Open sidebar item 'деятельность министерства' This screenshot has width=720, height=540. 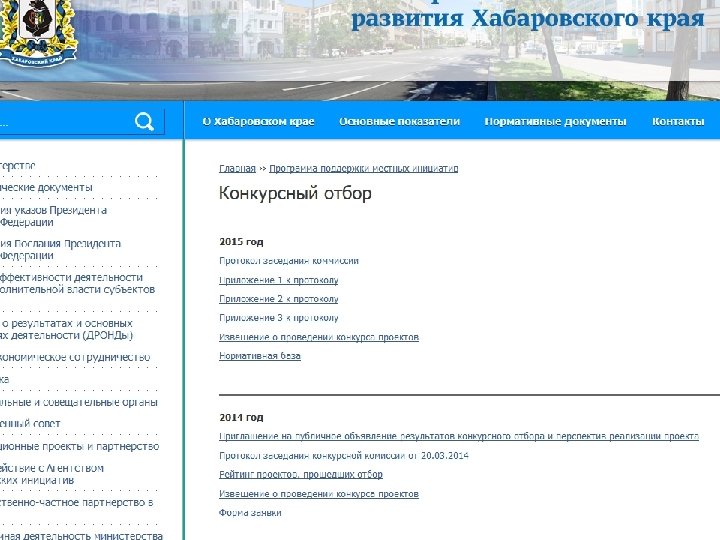click(x=81, y=535)
